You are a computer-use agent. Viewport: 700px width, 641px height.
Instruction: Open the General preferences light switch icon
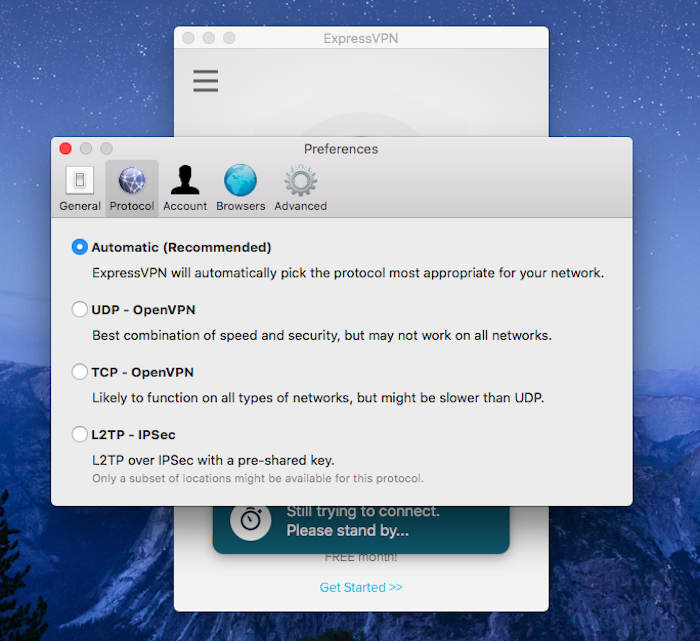coord(79,180)
